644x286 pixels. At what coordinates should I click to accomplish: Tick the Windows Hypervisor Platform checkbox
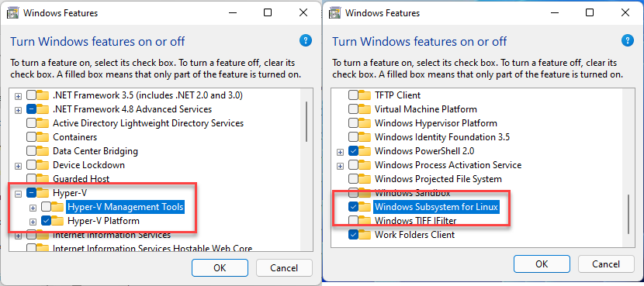tap(353, 123)
